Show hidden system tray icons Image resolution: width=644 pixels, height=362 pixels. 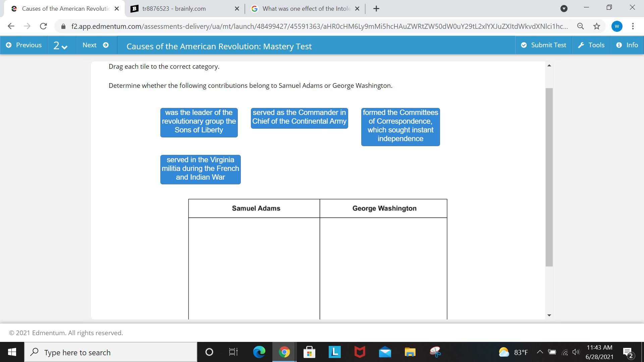click(x=540, y=352)
